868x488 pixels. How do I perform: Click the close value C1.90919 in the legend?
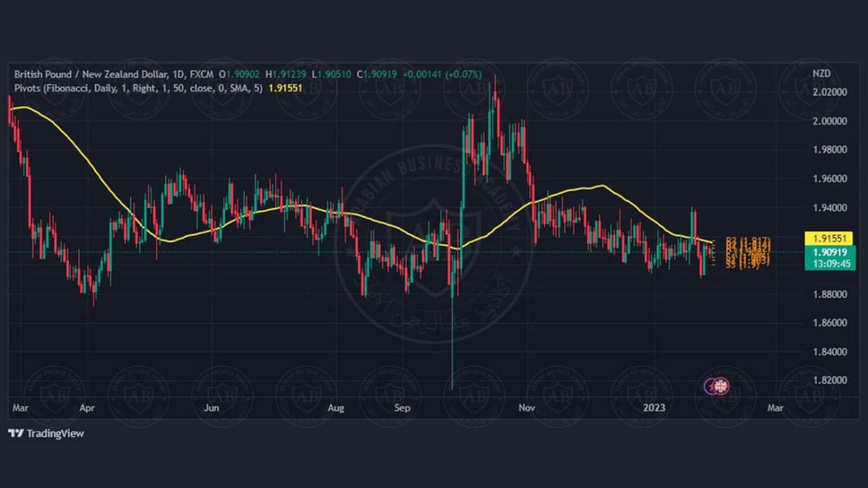377,74
